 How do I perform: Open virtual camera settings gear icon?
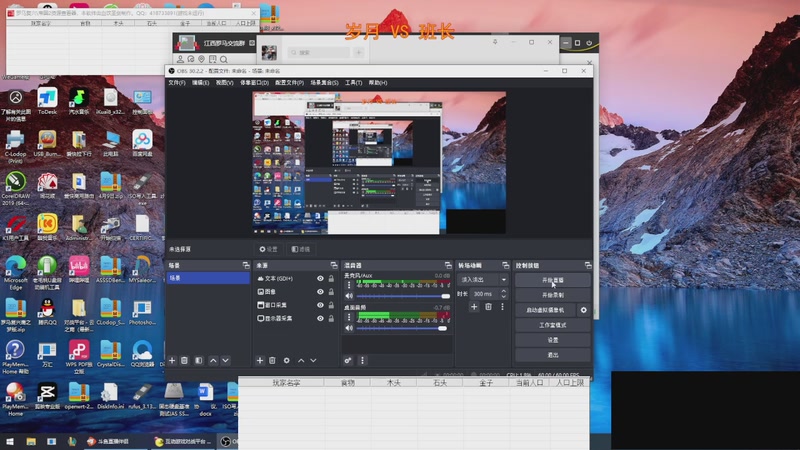tap(584, 310)
